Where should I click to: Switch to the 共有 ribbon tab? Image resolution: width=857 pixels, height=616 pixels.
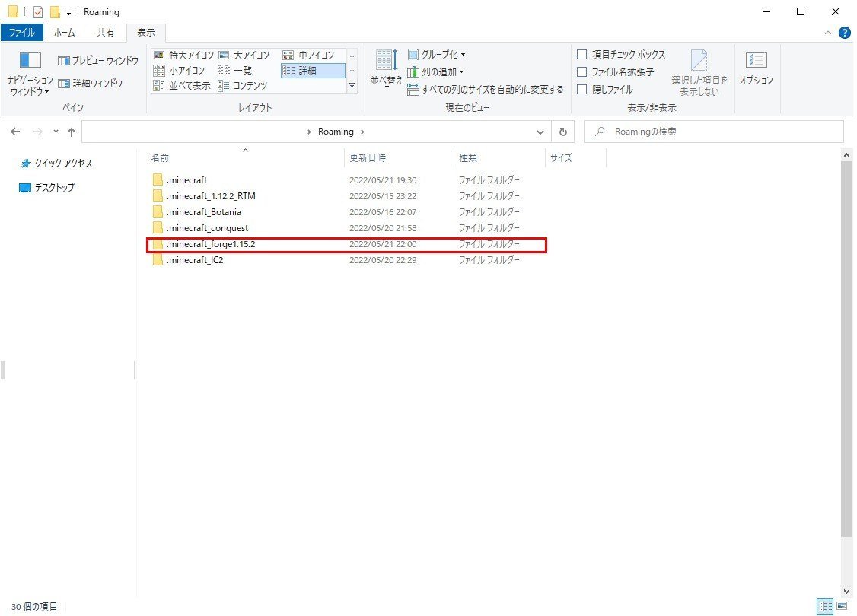click(x=106, y=33)
